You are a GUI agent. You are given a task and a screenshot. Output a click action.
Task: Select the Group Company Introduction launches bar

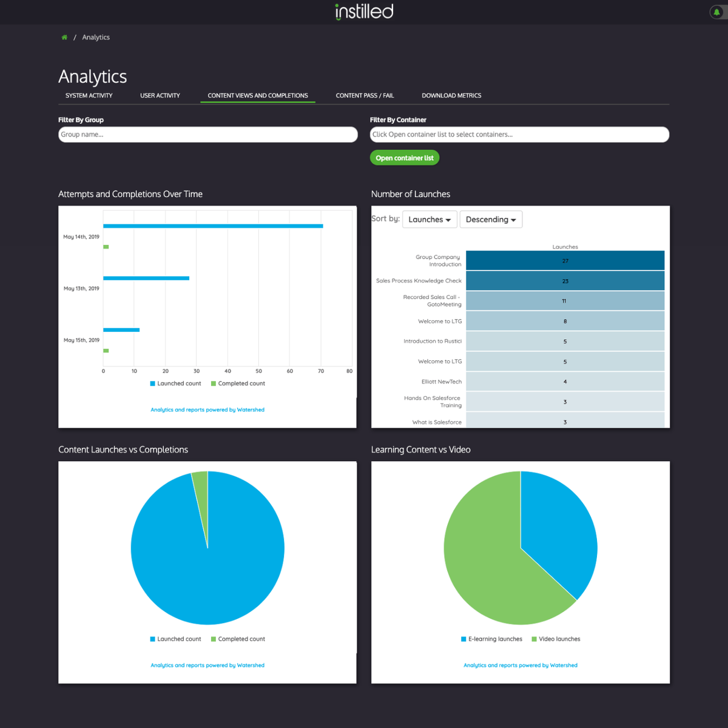point(565,260)
